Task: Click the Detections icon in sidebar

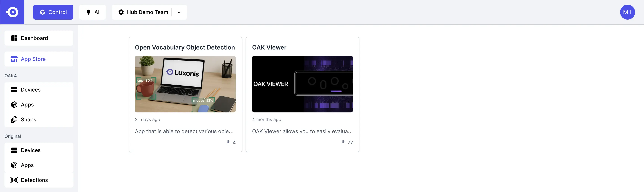Action: (x=14, y=180)
